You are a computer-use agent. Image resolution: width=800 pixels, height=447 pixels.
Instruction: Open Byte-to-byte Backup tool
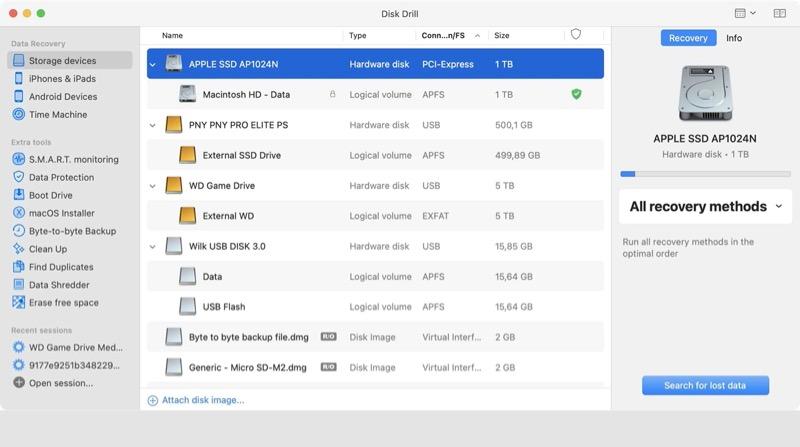click(72, 231)
